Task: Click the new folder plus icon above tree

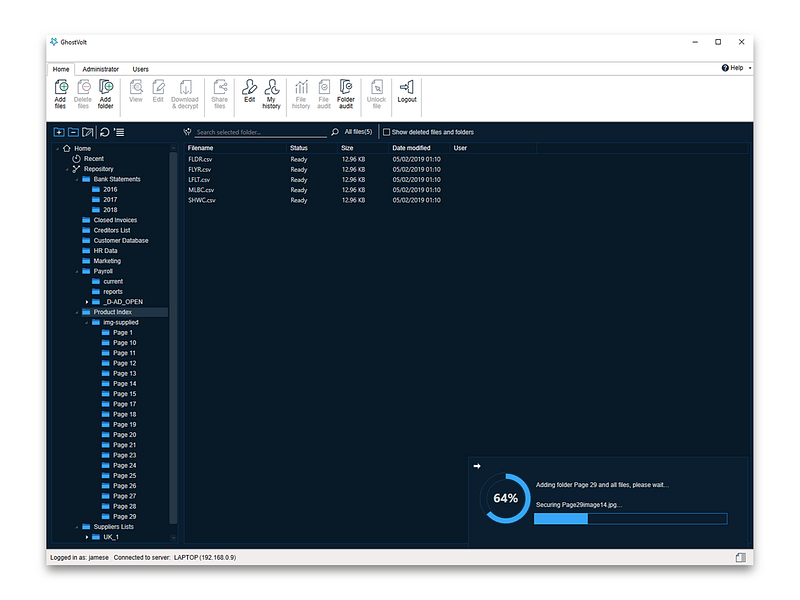Action: click(59, 132)
